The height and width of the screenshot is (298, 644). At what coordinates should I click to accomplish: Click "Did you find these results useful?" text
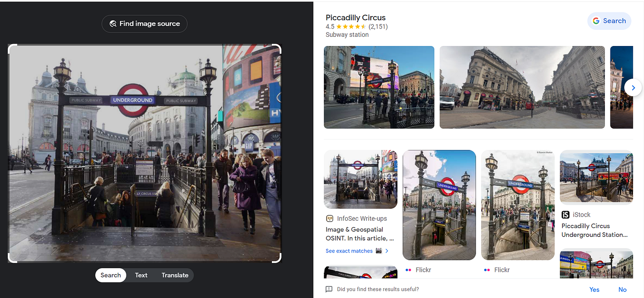pos(378,290)
